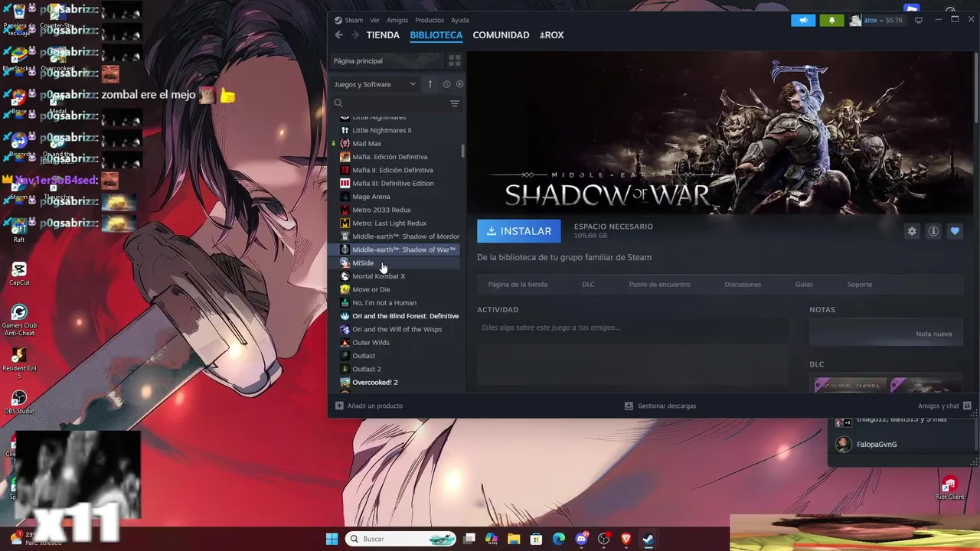Image resolution: width=980 pixels, height=551 pixels.
Task: Open the Windows Start button
Action: [x=332, y=539]
